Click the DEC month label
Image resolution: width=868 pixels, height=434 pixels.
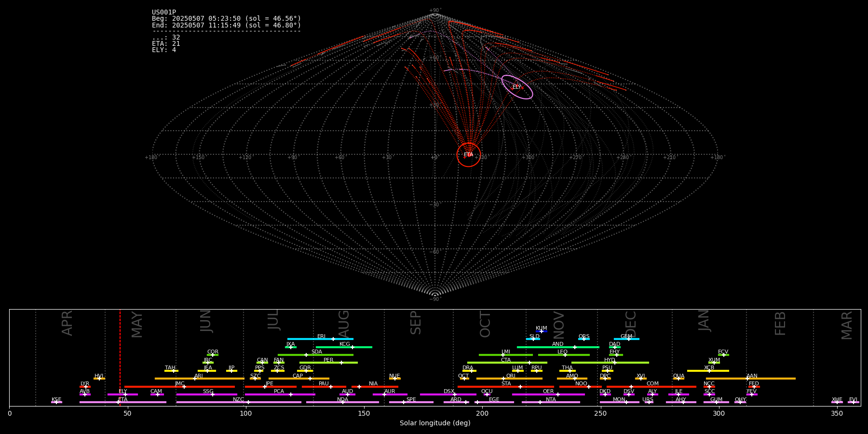(631, 324)
